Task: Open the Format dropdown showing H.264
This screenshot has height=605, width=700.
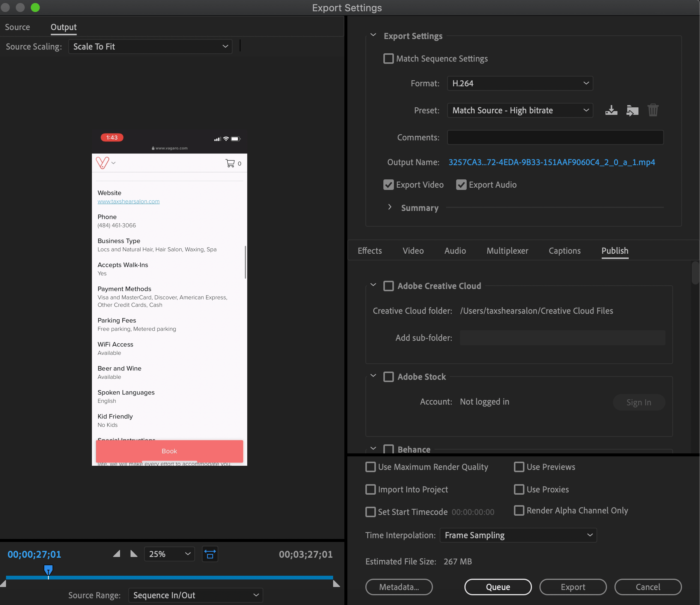Action: [x=520, y=83]
